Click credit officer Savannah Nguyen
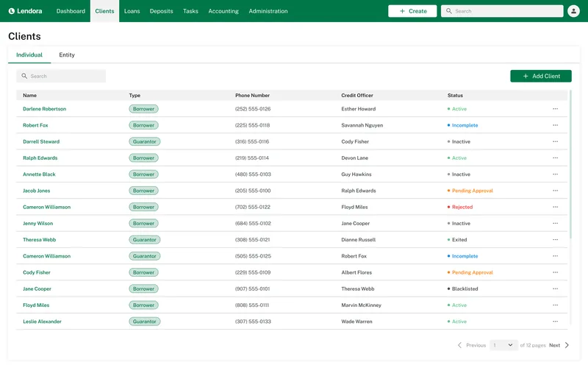This screenshot has width=588, height=368. click(x=362, y=125)
